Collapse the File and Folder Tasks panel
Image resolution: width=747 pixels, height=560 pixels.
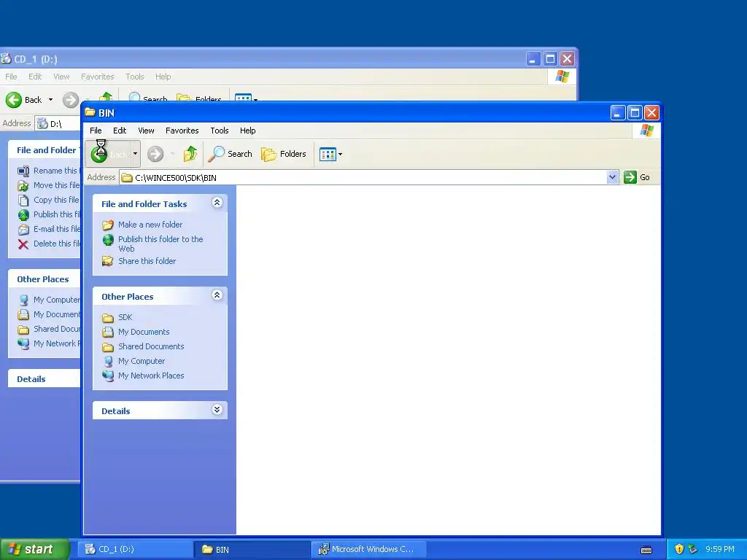pyautogui.click(x=217, y=203)
